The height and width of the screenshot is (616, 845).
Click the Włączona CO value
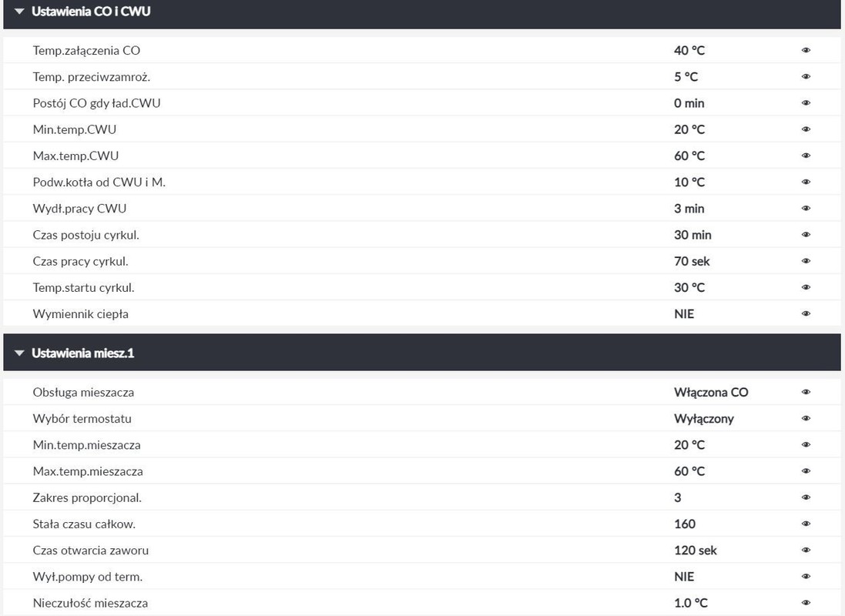[711, 393]
